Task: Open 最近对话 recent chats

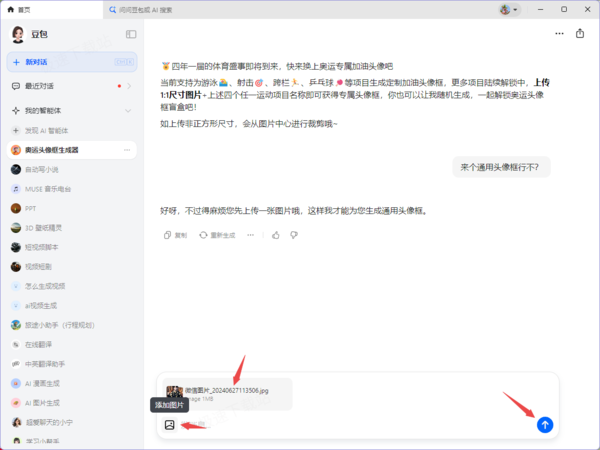Action: (x=72, y=86)
